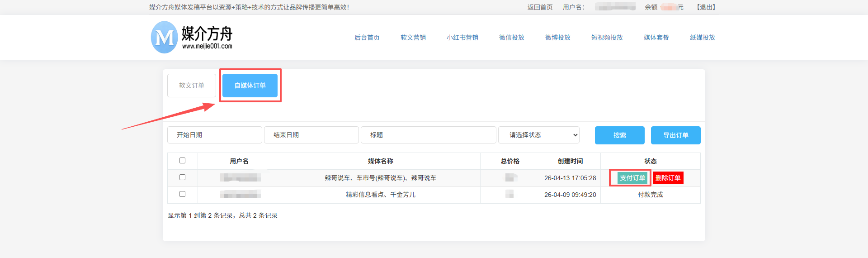Click the 标题 title search field

tap(428, 135)
